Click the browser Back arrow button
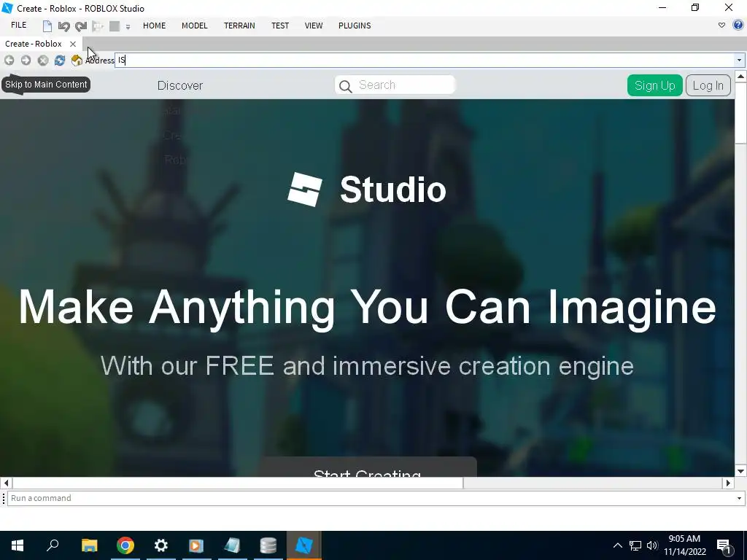 (9, 60)
